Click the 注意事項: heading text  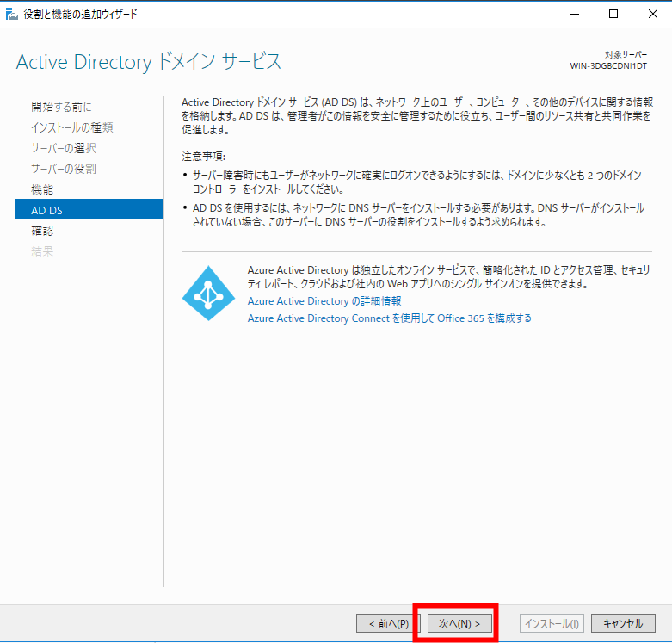pyautogui.click(x=203, y=156)
